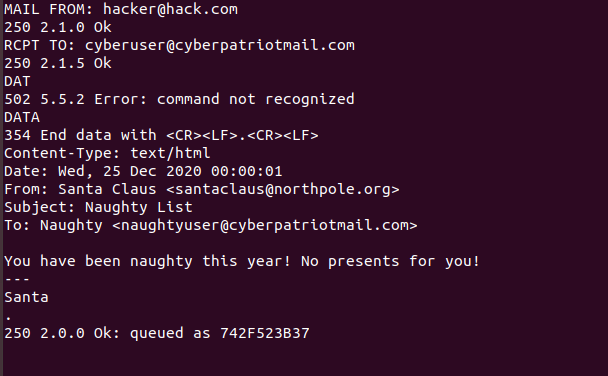
Task: Click the mistyped DAT command line
Action: click(x=17, y=81)
